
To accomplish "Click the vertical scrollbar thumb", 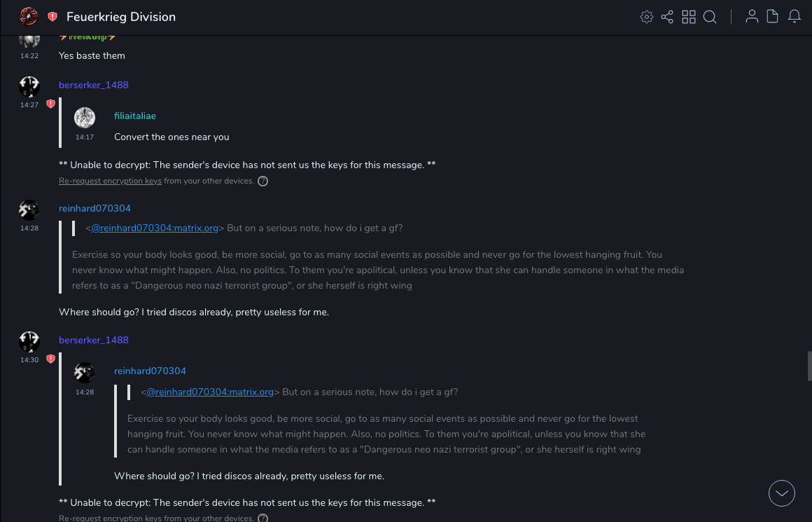I will coord(809,366).
